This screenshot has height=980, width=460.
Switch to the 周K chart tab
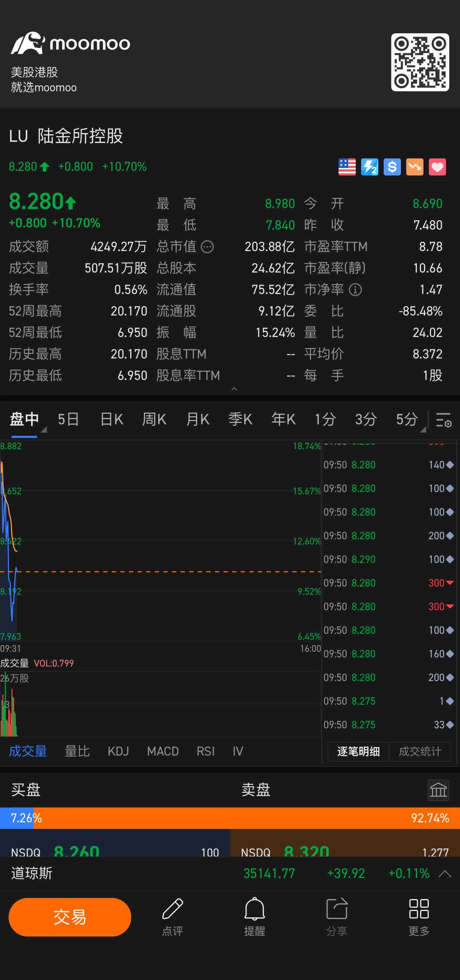(154, 419)
